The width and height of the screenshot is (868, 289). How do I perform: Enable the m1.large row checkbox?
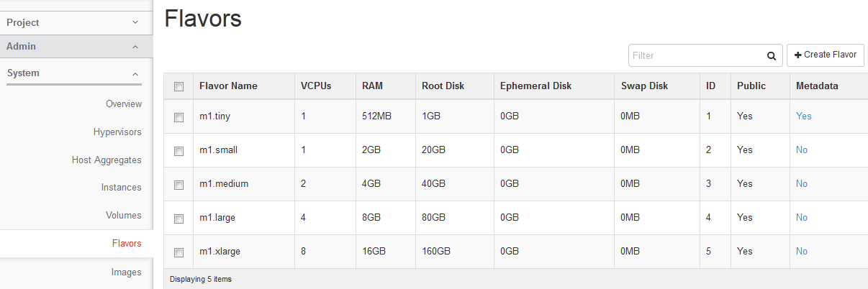[179, 219]
